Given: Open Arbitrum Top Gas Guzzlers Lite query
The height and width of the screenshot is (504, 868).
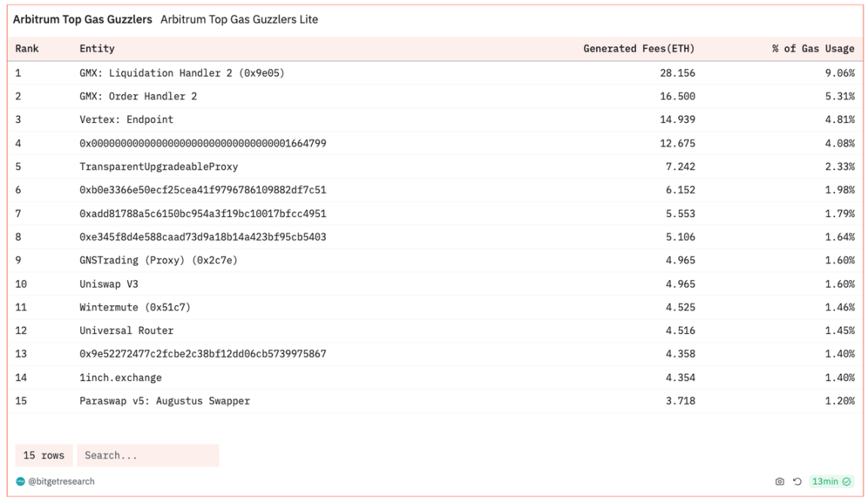Looking at the screenshot, I should pos(239,20).
